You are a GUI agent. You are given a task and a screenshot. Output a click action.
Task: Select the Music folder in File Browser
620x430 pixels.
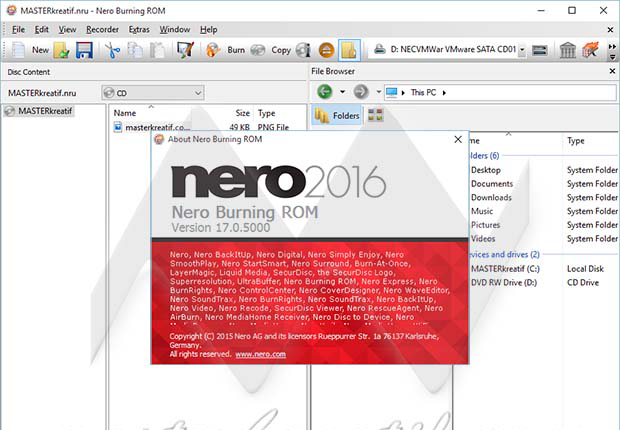482,211
